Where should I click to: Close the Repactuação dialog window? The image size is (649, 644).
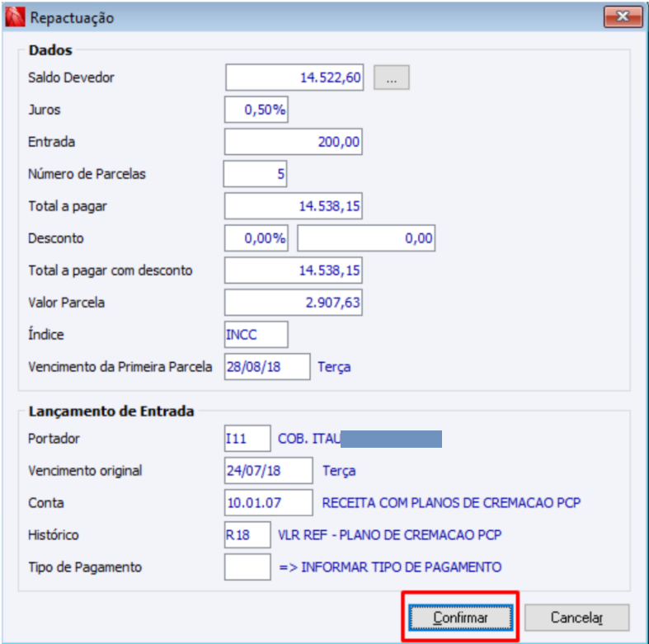pos(623,16)
